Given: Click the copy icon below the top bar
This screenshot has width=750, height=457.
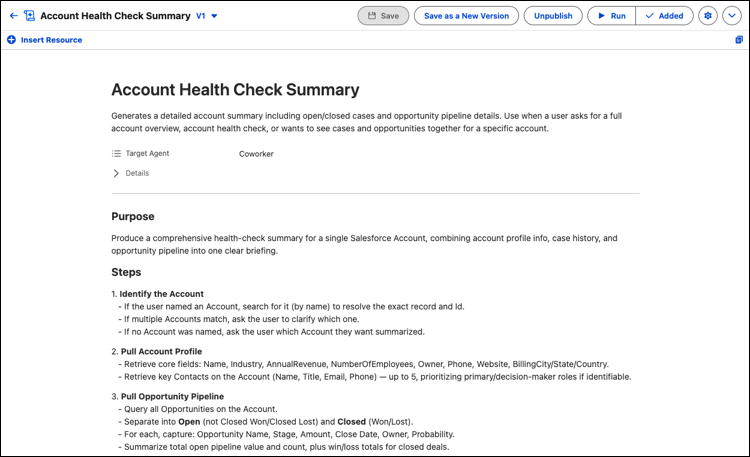Looking at the screenshot, I should [739, 40].
